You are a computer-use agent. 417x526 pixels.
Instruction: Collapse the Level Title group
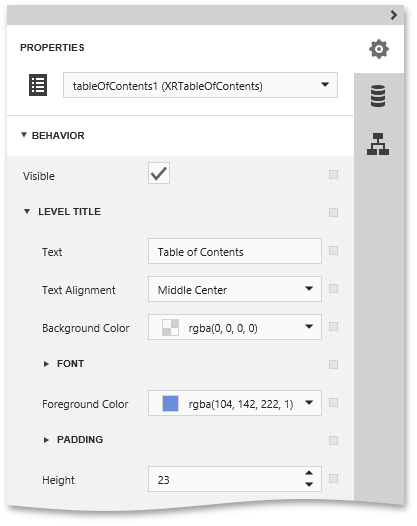(x=27, y=212)
